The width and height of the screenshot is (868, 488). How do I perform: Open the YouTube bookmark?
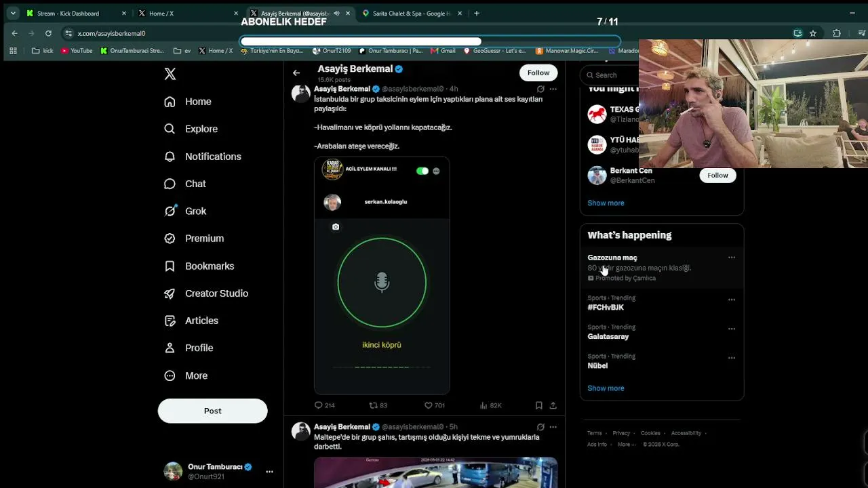click(x=77, y=51)
